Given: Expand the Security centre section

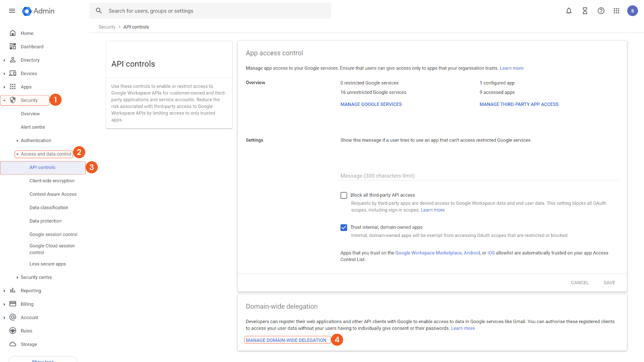Looking at the screenshot, I should pos(17,277).
